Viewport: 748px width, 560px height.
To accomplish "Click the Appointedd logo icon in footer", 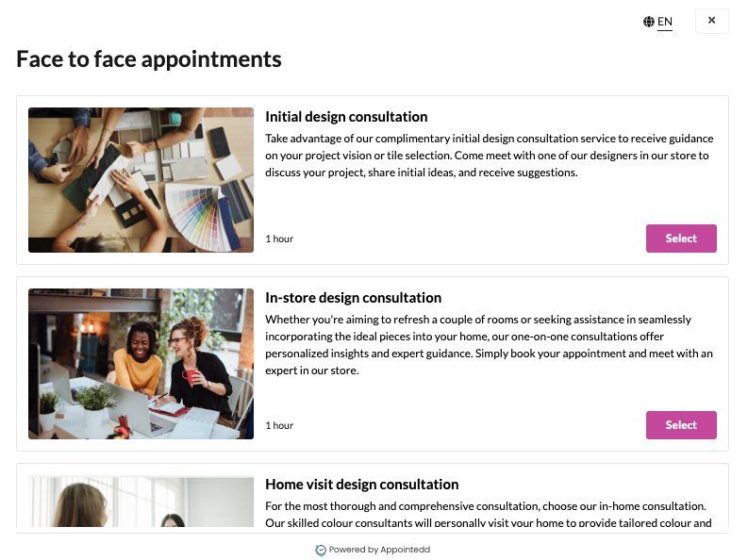I will 321,550.
